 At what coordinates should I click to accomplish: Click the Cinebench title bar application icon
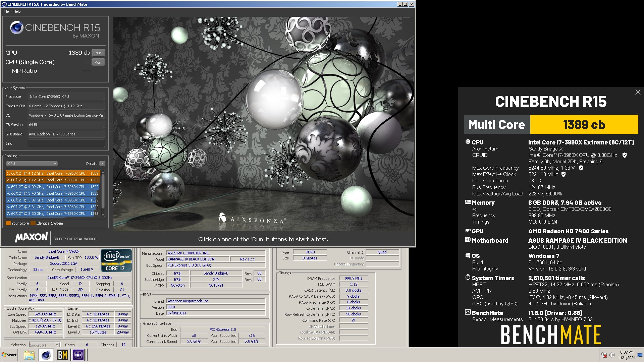[4, 4]
